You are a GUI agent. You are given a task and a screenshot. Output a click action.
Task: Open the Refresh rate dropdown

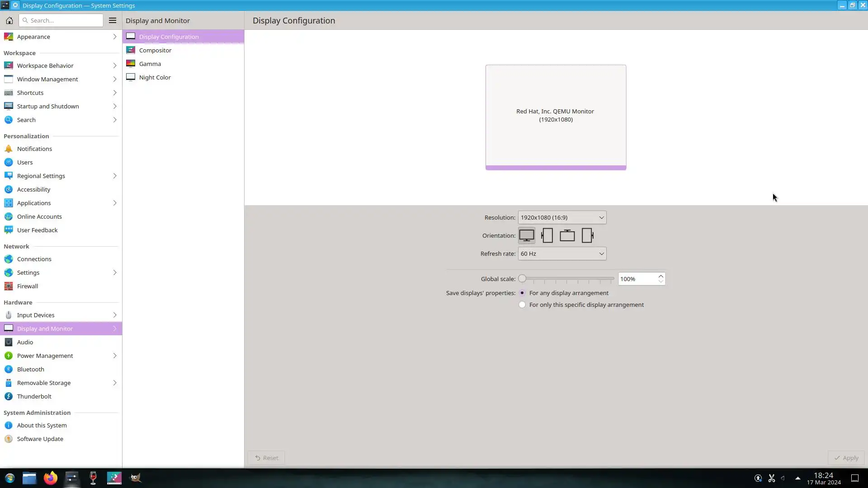point(561,253)
